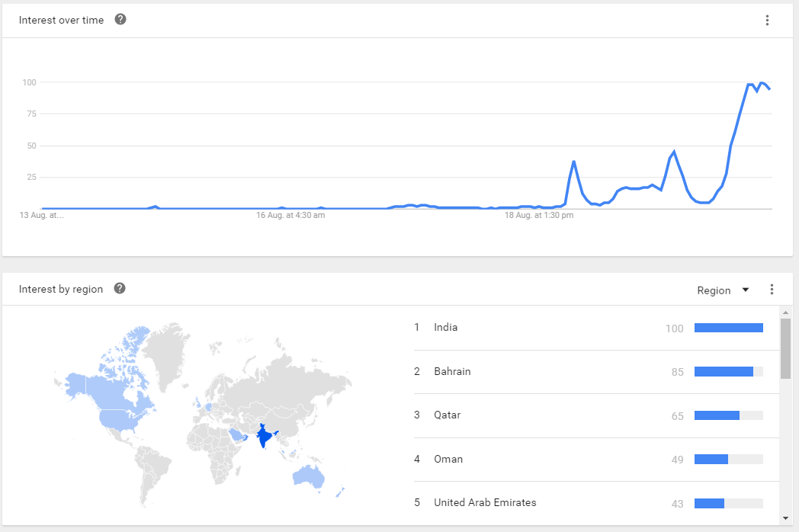
Task: Open help for Interest over time
Action: (120, 19)
